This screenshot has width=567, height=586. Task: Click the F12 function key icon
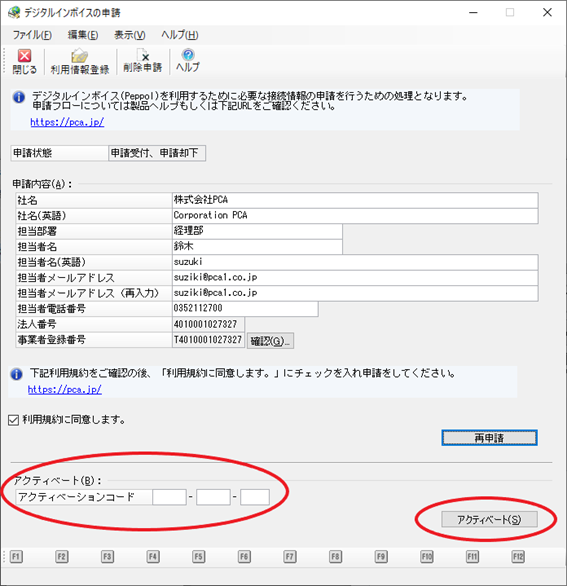click(x=518, y=557)
